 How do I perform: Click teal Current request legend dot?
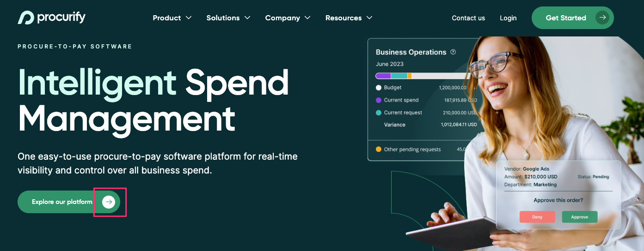(379, 113)
